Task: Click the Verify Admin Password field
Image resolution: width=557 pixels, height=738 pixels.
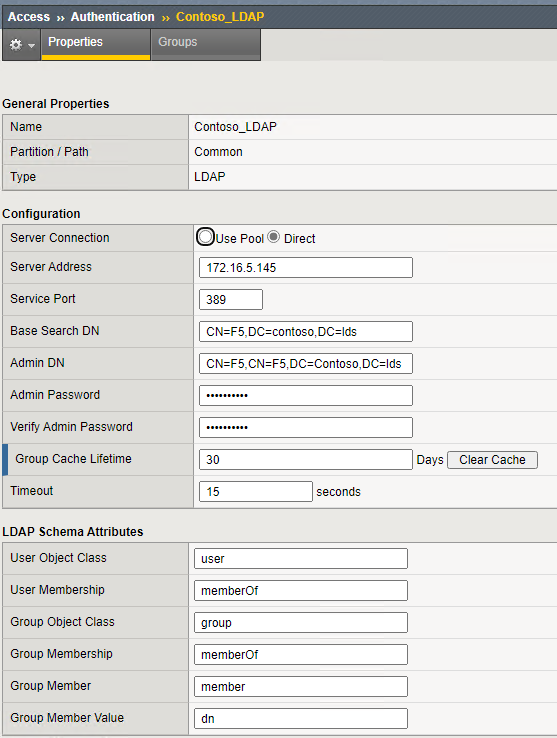Action: (x=306, y=427)
